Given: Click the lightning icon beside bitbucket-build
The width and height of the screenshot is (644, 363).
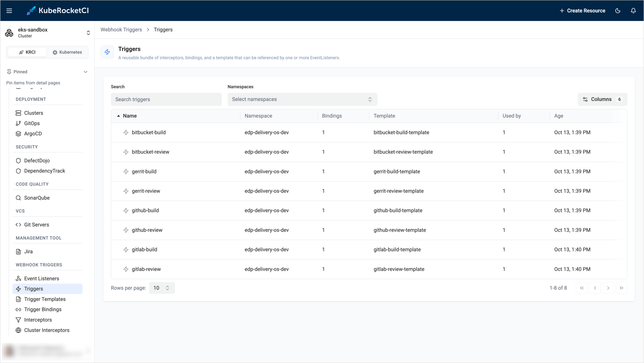Looking at the screenshot, I should (x=126, y=132).
